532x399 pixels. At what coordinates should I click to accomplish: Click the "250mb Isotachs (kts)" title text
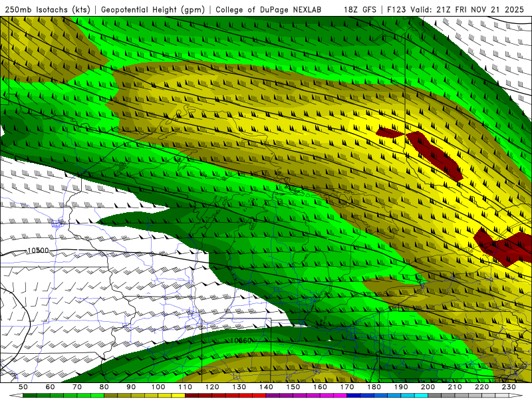[x=47, y=10]
